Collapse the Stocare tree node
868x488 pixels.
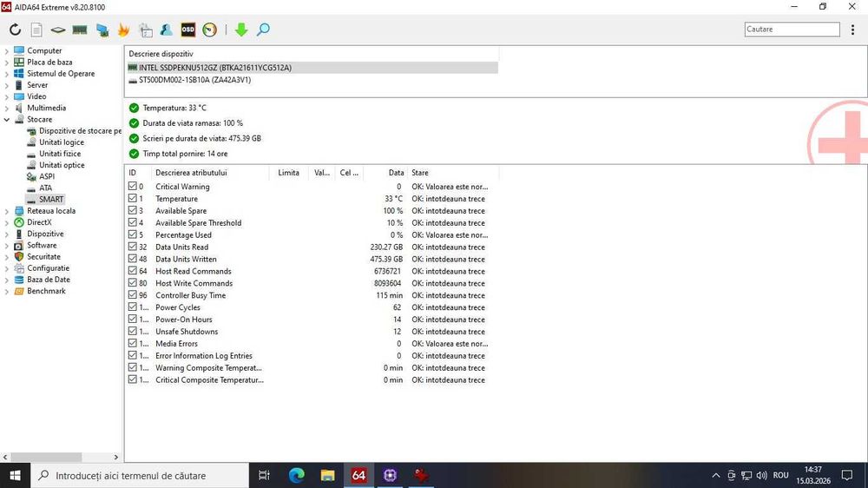point(7,120)
